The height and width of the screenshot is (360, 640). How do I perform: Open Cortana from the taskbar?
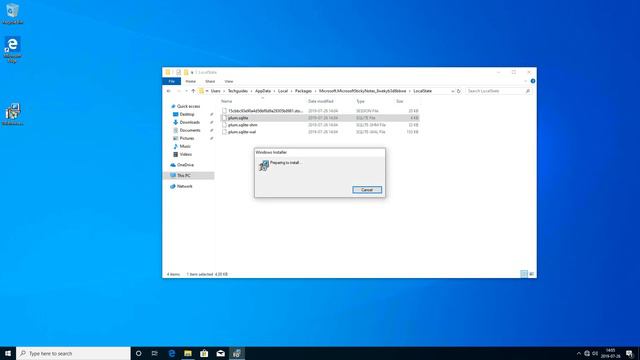tap(138, 353)
